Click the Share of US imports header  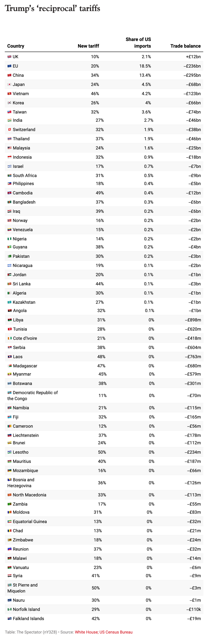138,43
